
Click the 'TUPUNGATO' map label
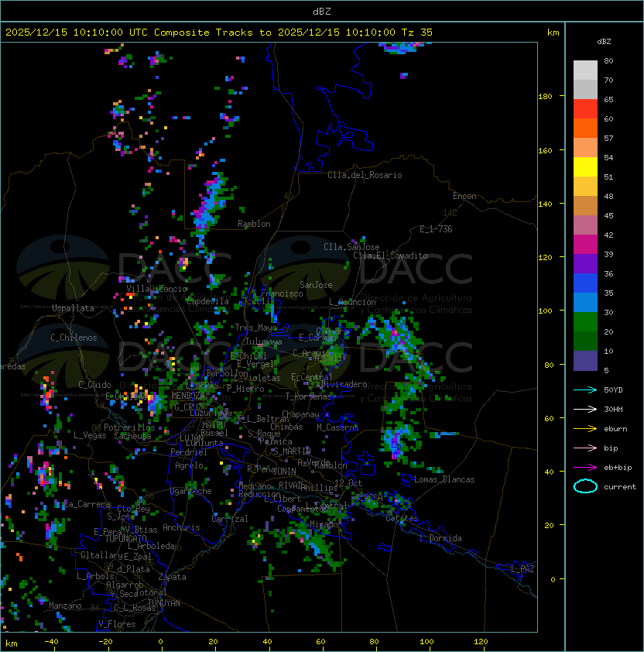[125, 538]
